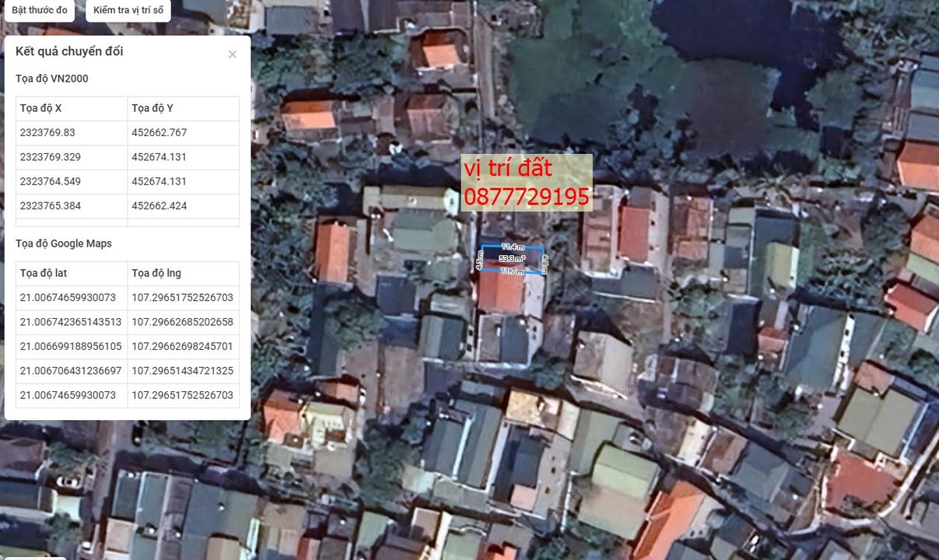This screenshot has height=560, width=939.
Task: Click the 11.7 m bottom edge measurement
Action: 511,271
